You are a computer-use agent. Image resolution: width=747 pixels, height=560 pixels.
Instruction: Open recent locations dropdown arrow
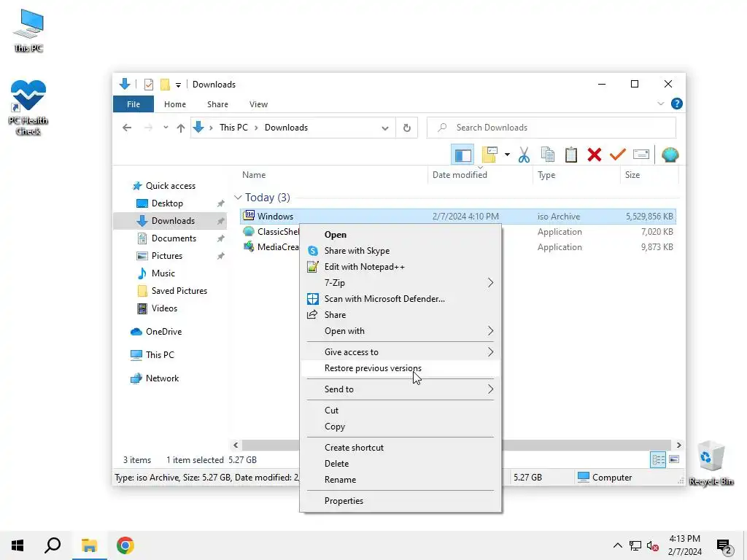click(166, 128)
